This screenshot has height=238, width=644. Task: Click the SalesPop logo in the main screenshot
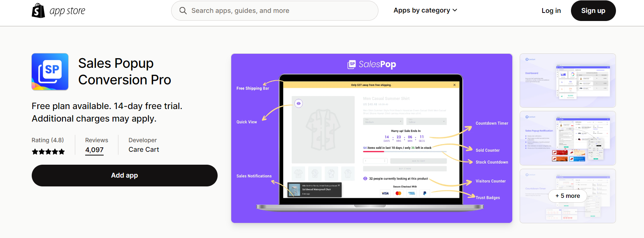click(x=372, y=64)
